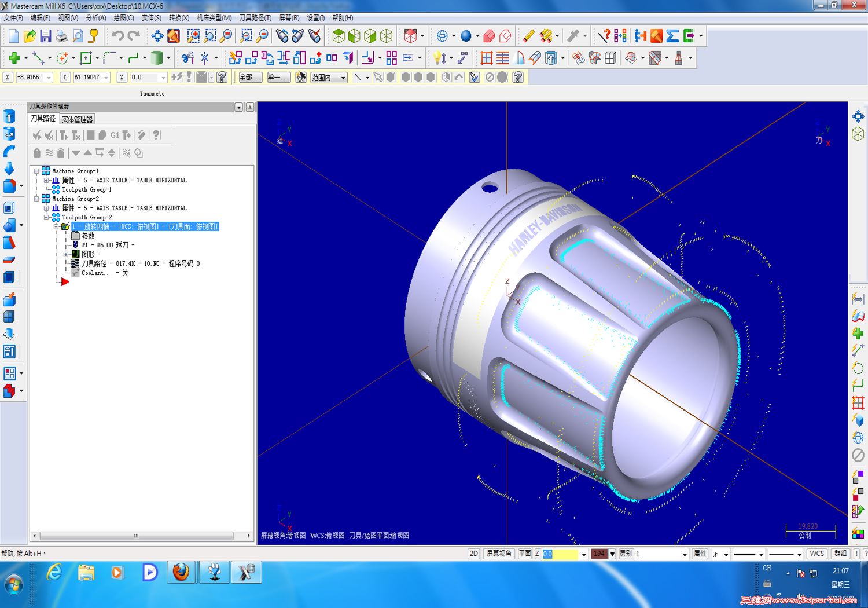Redo the last undone action
Image resolution: width=868 pixels, height=608 pixels.
tap(134, 36)
